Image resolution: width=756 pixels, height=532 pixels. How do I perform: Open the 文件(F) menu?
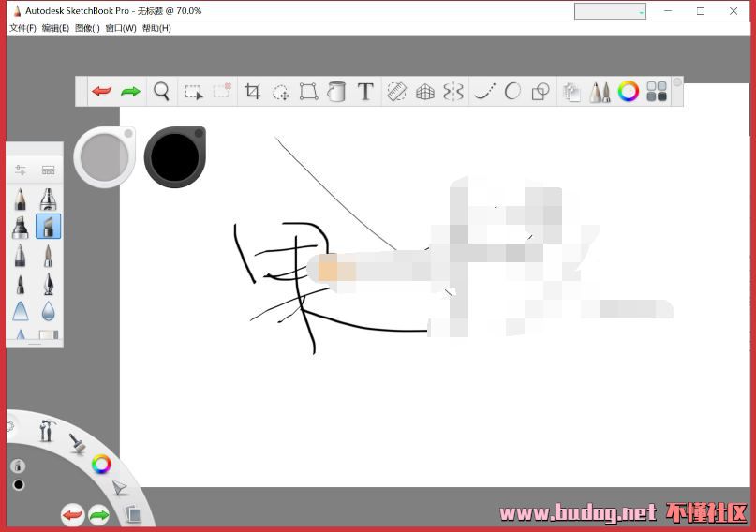[x=22, y=28]
